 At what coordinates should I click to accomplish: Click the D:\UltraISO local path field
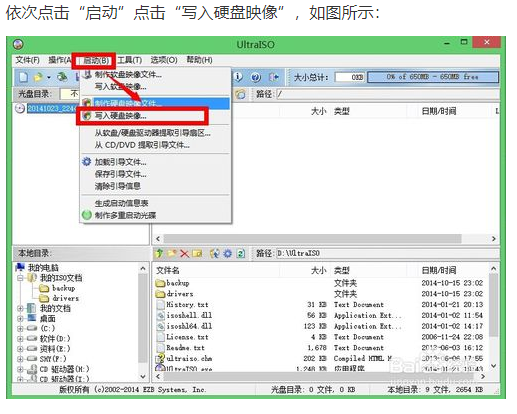coord(387,253)
